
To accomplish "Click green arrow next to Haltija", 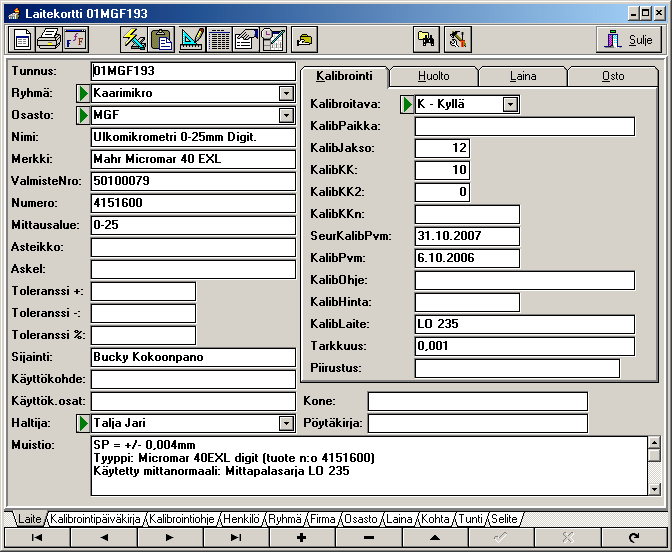I will coord(83,423).
